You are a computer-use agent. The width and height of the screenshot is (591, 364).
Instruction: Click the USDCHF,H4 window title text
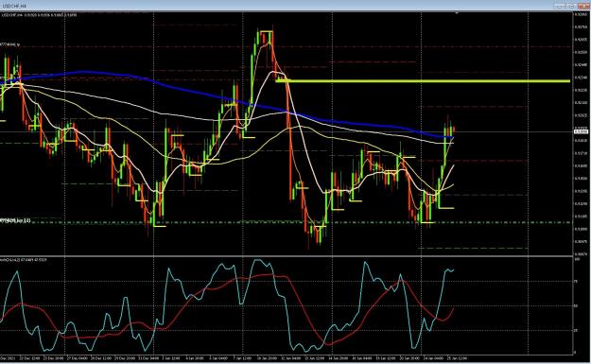click(14, 7)
